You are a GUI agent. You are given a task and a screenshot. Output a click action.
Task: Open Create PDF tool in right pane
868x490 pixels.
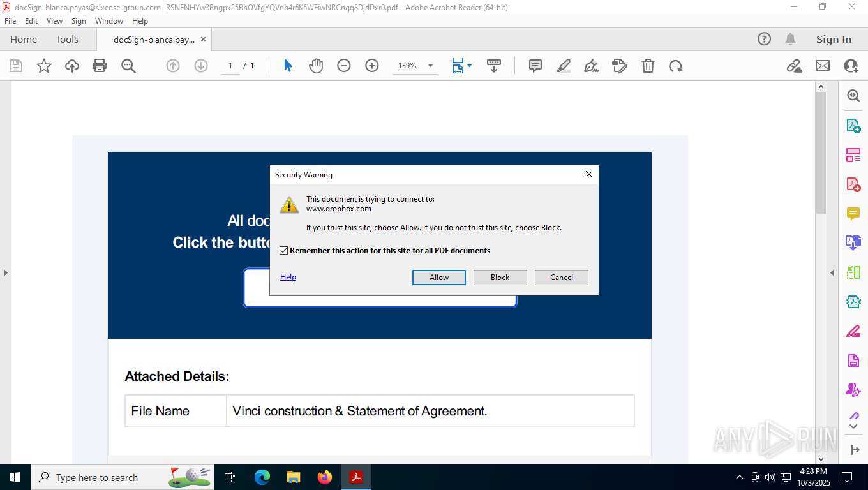853,184
